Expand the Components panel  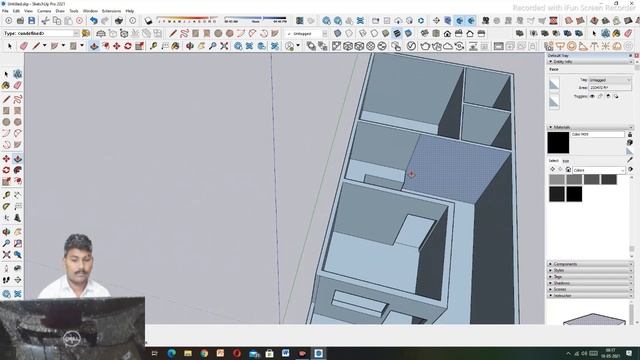590,264
